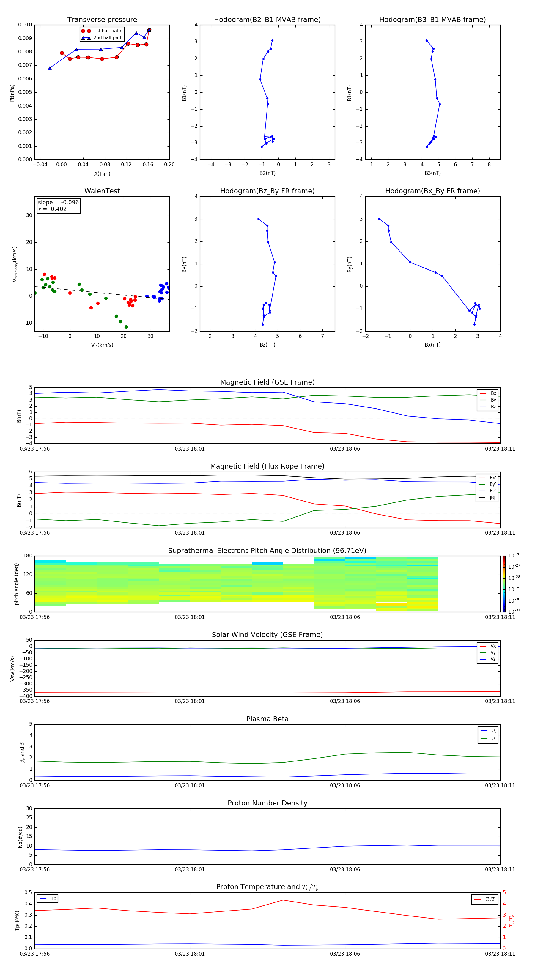This screenshot has width=535, height=980.
Task: Click the 'r = -0.402' annotation text
Action: pos(53,209)
